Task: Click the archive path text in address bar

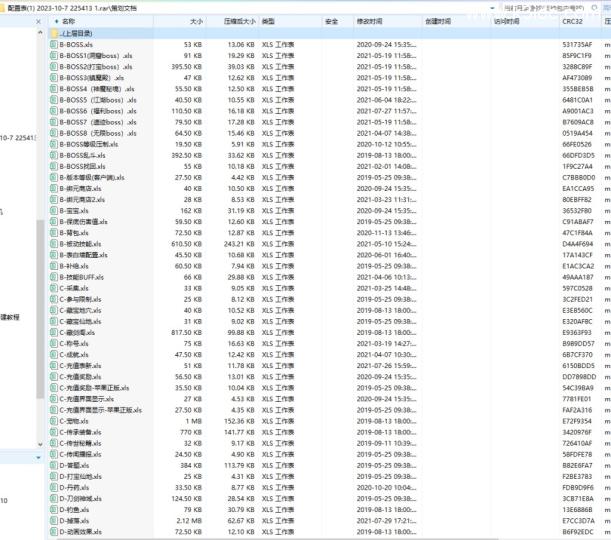Action: [72, 8]
